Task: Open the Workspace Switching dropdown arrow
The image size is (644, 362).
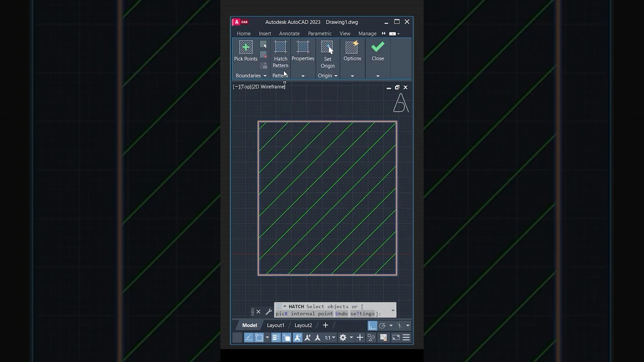Action: click(351, 337)
